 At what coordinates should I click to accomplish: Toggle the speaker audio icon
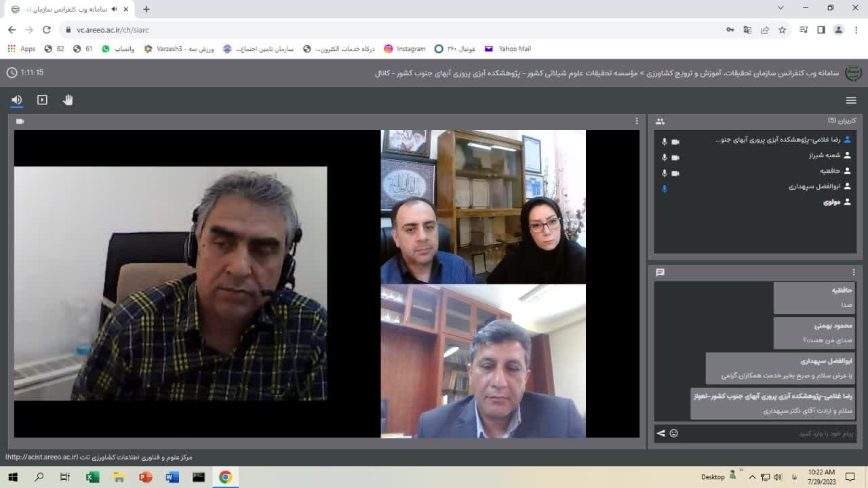tap(17, 100)
